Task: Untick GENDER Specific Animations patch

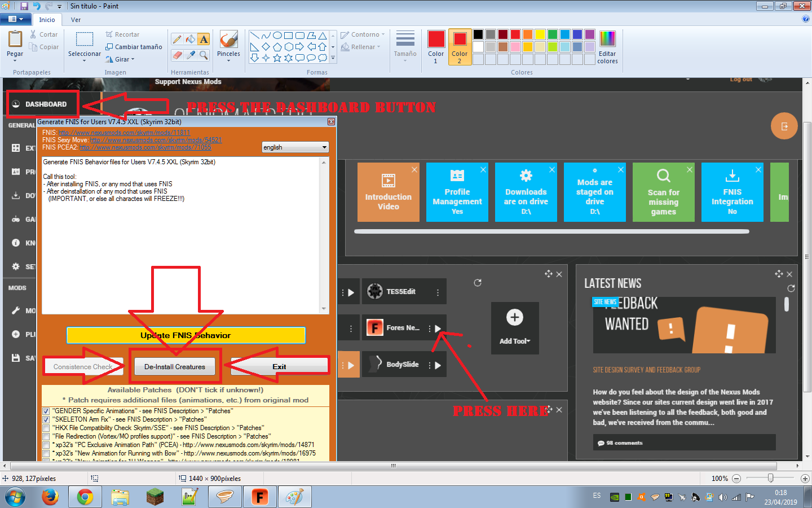Action: tap(46, 411)
